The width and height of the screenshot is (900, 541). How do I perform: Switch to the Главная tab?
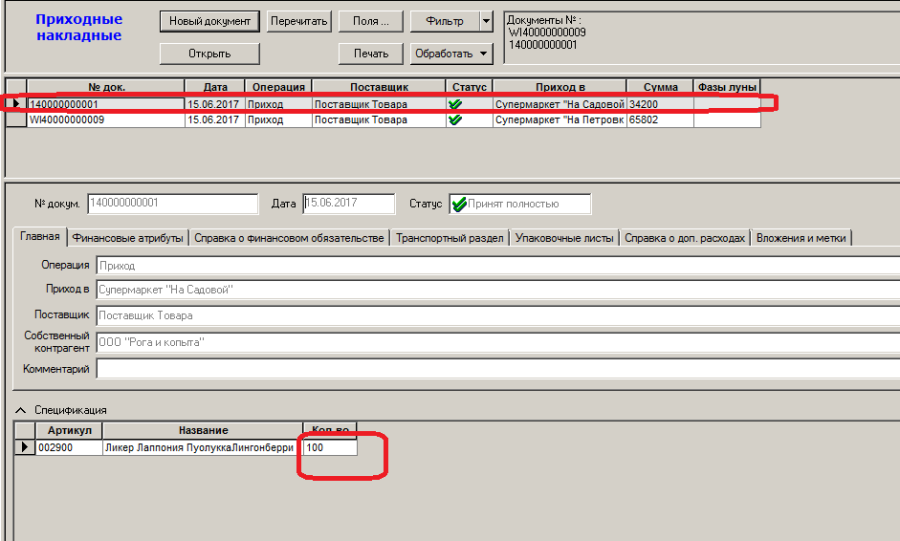[x=40, y=236]
